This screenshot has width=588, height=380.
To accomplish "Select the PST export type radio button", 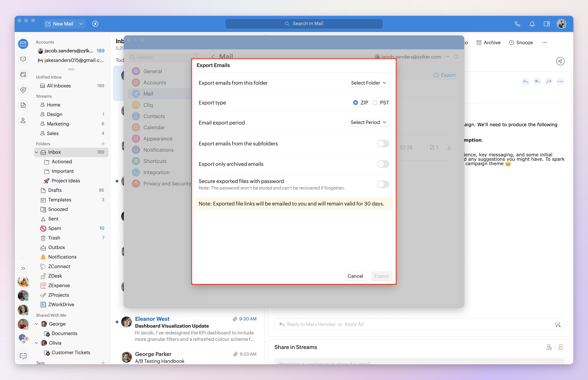I will (x=375, y=103).
